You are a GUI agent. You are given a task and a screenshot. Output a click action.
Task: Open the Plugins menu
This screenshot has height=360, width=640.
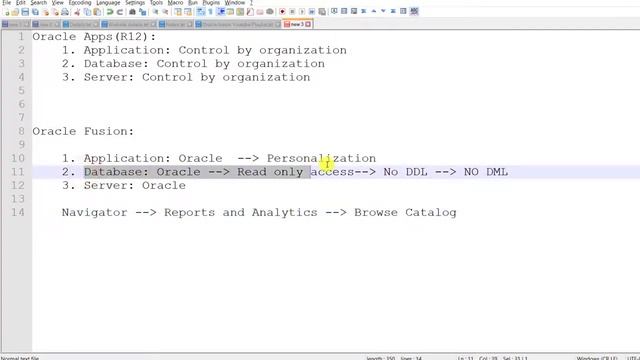(x=211, y=2)
